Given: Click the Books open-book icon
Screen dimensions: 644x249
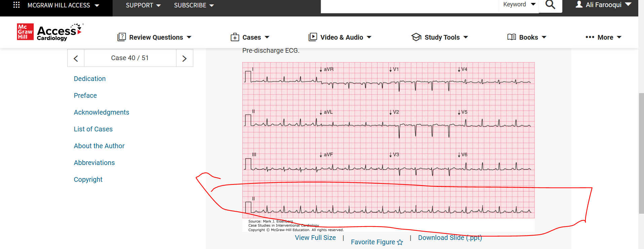Looking at the screenshot, I should pos(512,37).
